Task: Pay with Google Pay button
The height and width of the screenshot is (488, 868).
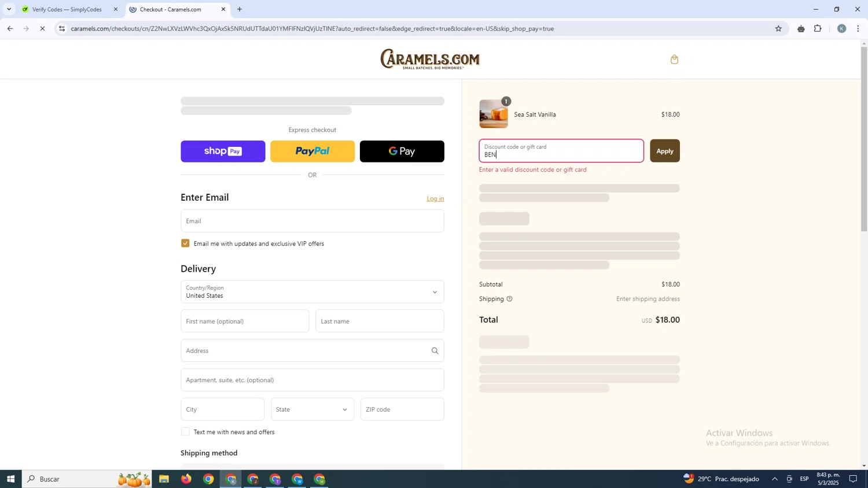Action: (402, 151)
